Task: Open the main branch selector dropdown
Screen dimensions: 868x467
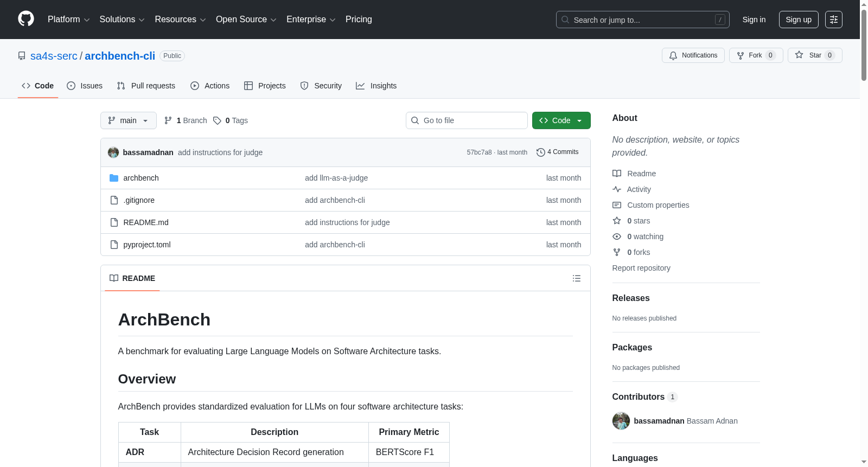Action: 129,120
